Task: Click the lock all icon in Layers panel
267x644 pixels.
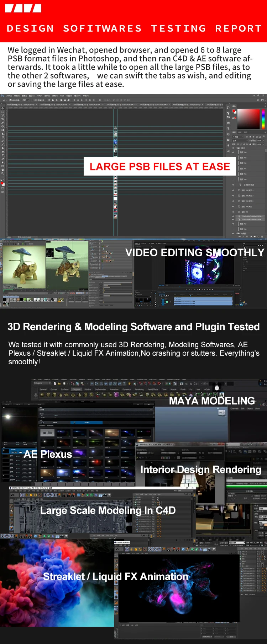Action: click(250, 144)
